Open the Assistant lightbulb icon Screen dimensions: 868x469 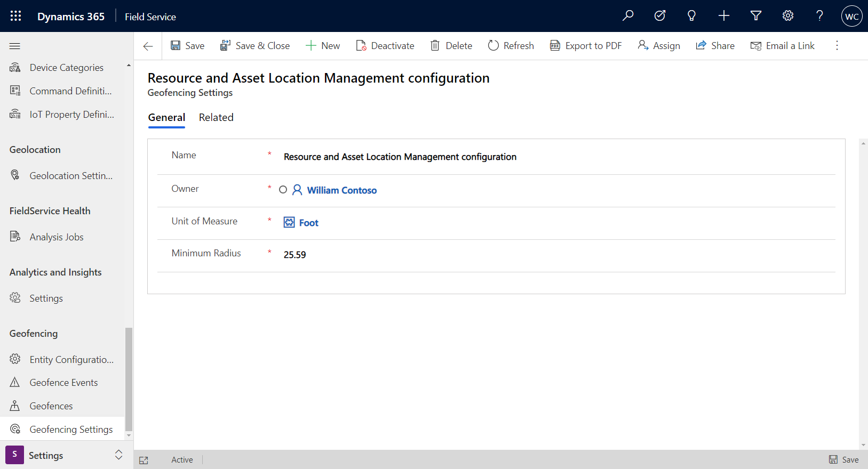click(x=692, y=15)
